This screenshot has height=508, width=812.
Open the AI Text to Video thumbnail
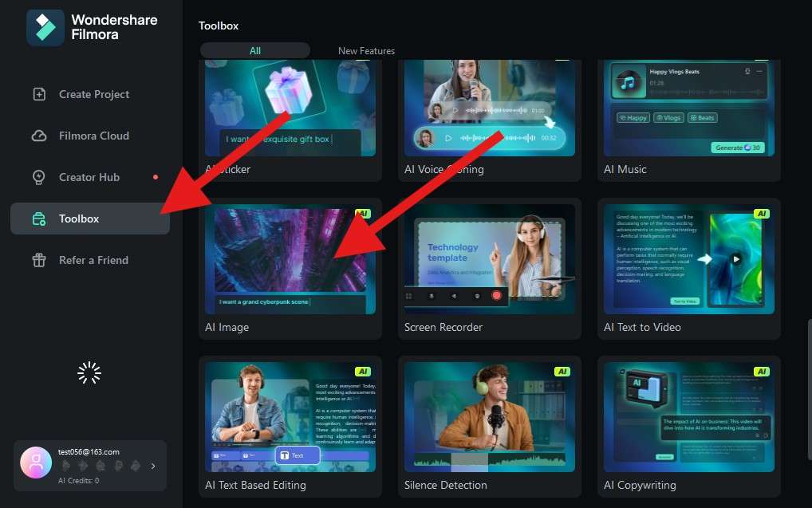(688, 259)
